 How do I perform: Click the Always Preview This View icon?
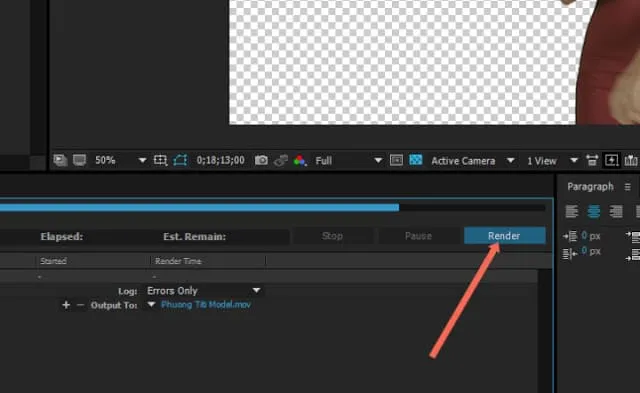[60, 160]
